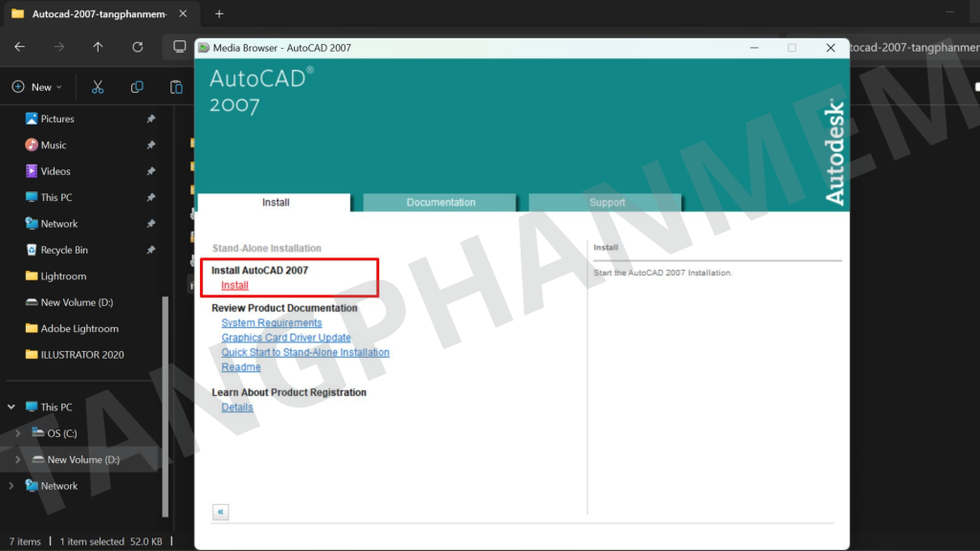Image resolution: width=980 pixels, height=551 pixels.
Task: Expand the Network tree node
Action: [x=11, y=486]
